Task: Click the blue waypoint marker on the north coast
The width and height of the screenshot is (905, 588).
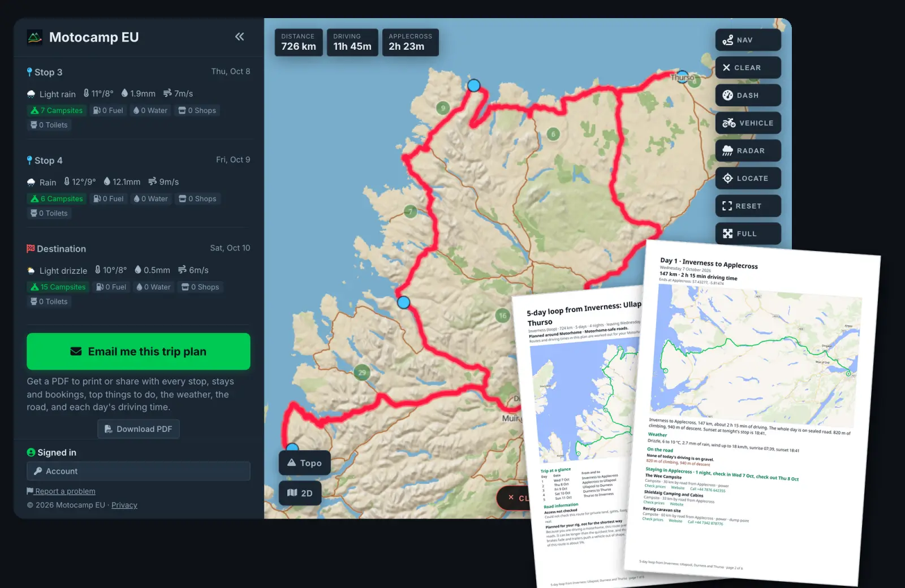Action: coord(473,85)
